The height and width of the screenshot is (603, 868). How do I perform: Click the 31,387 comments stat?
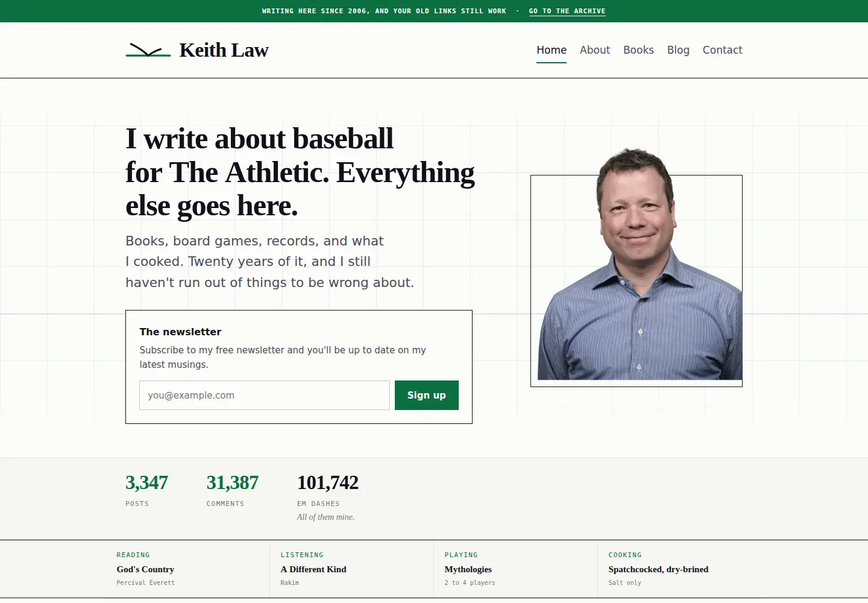click(232, 490)
